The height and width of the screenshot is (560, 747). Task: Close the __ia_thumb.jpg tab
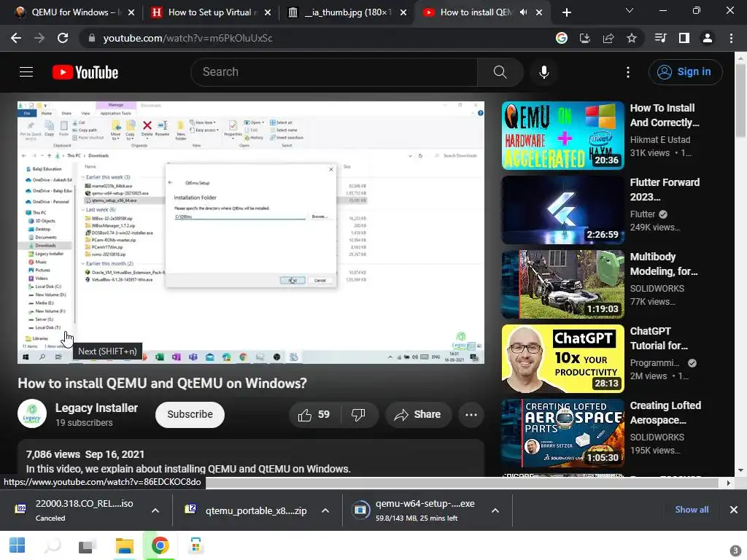click(403, 12)
